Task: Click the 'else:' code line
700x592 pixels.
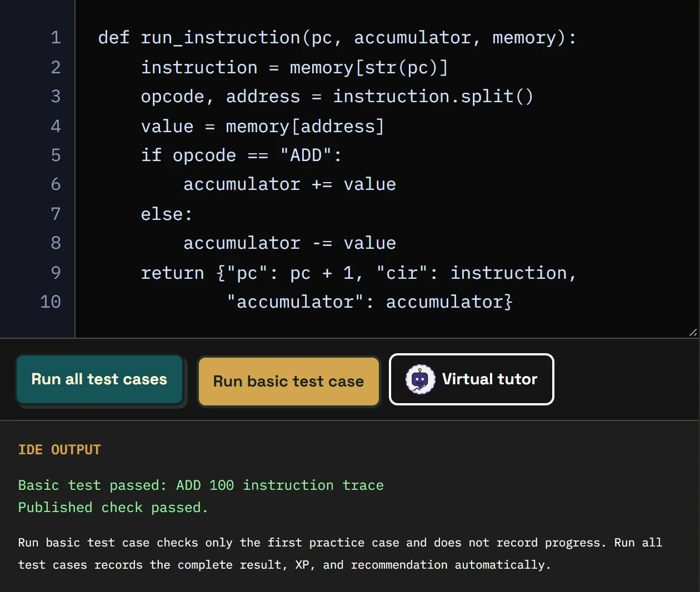Action: (x=167, y=214)
